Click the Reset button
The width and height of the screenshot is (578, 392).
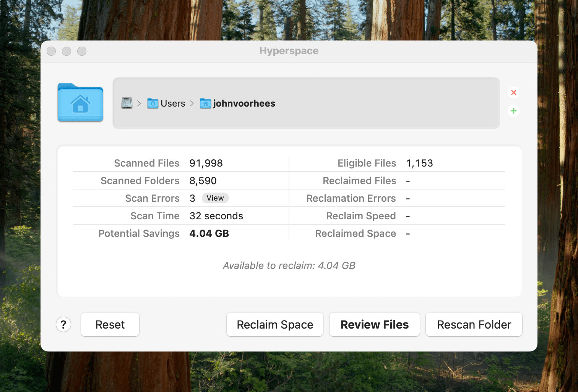110,324
